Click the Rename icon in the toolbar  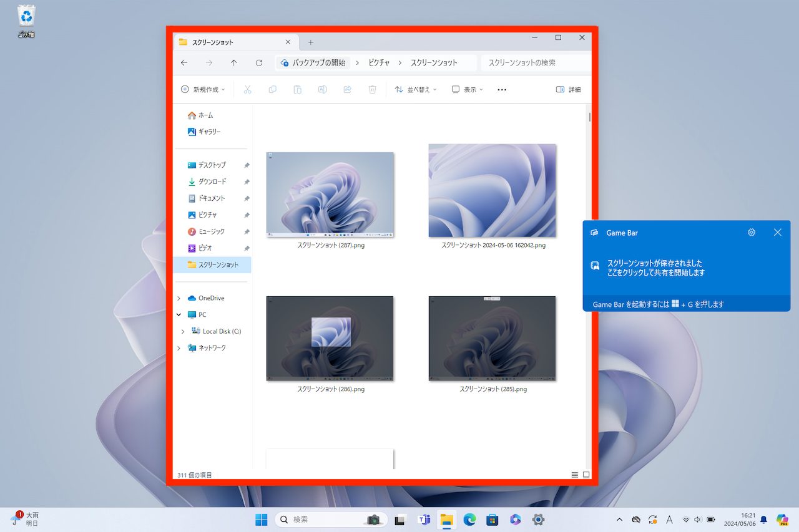(323, 90)
